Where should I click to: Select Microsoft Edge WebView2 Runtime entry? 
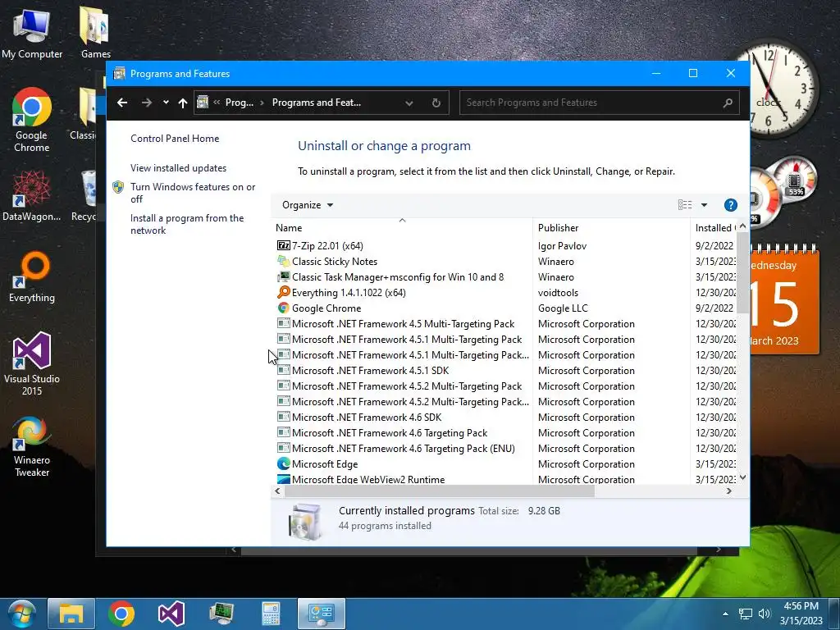[368, 479]
